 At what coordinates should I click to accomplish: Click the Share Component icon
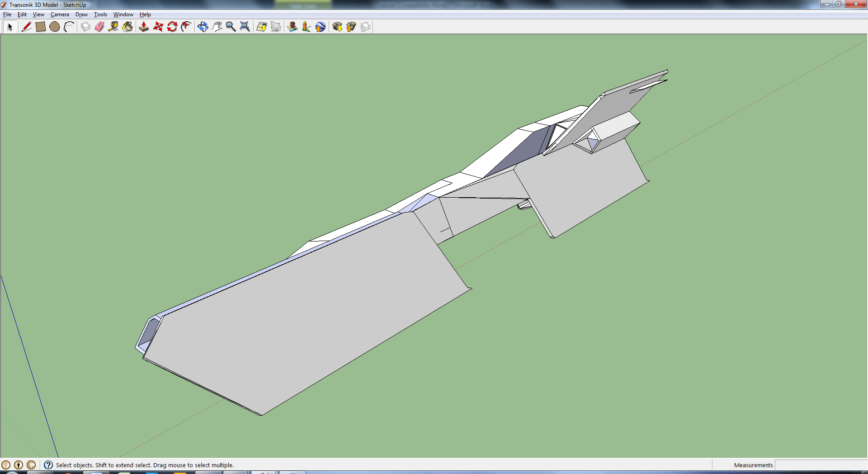point(365,27)
